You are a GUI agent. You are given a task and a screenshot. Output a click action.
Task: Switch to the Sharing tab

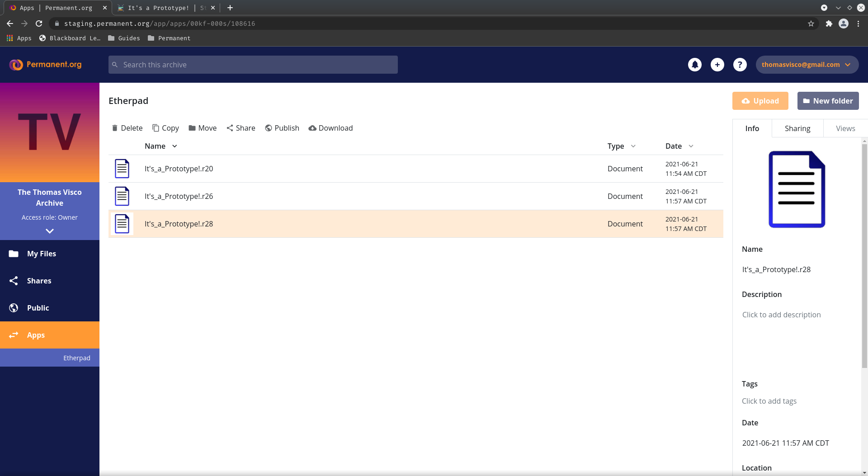[x=797, y=128]
